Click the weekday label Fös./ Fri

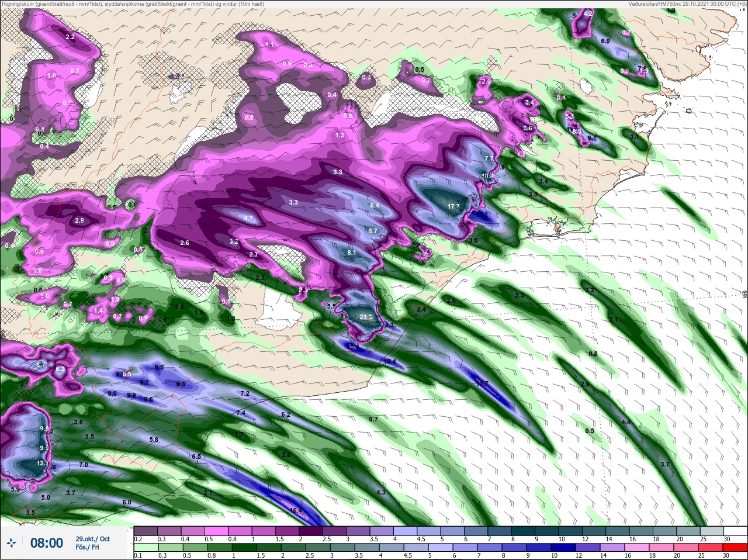pyautogui.click(x=88, y=548)
